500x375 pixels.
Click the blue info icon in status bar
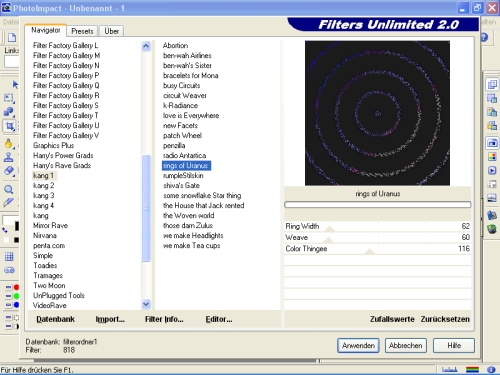pos(491,369)
